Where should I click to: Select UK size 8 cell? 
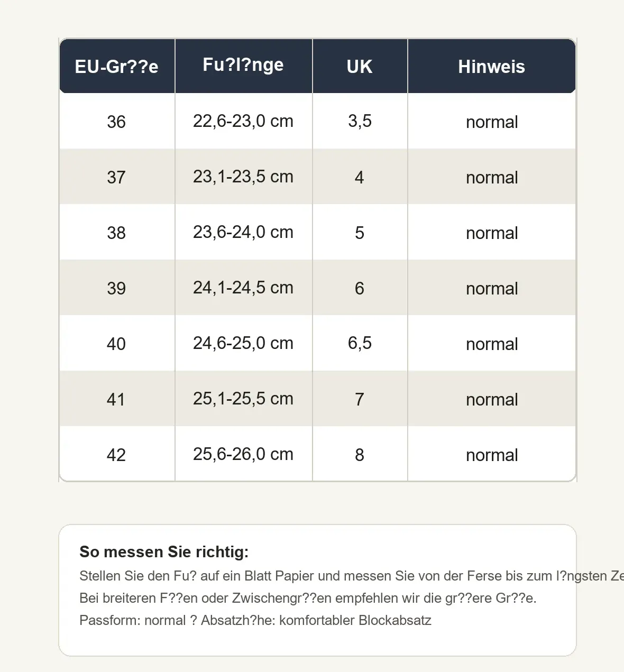(x=360, y=454)
